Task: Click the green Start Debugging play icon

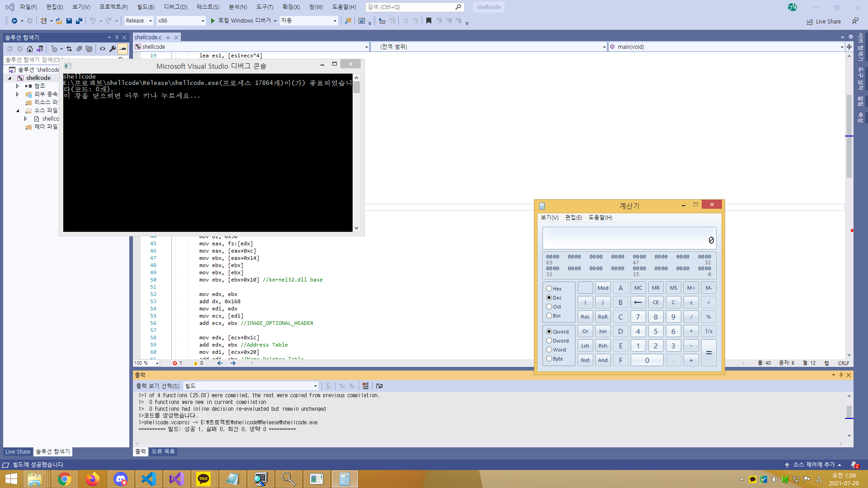Action: [x=212, y=21]
